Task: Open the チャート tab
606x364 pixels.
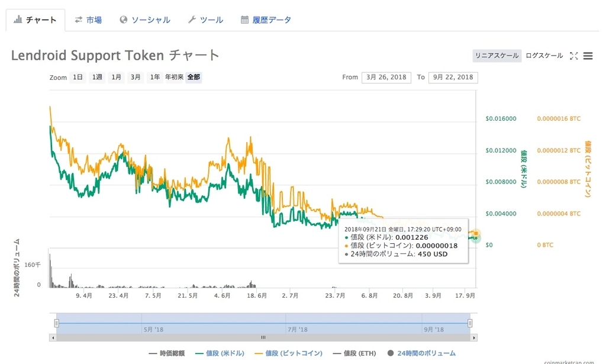Action: coord(35,20)
